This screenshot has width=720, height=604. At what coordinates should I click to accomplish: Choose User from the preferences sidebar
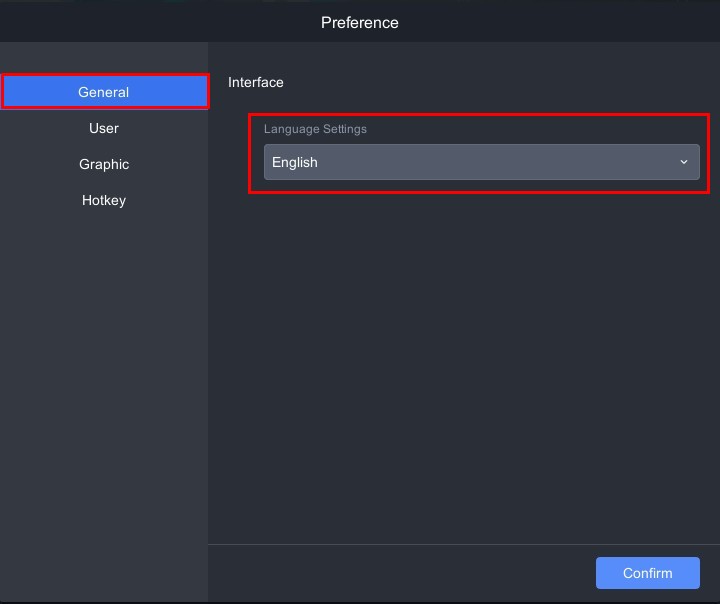pyautogui.click(x=104, y=128)
